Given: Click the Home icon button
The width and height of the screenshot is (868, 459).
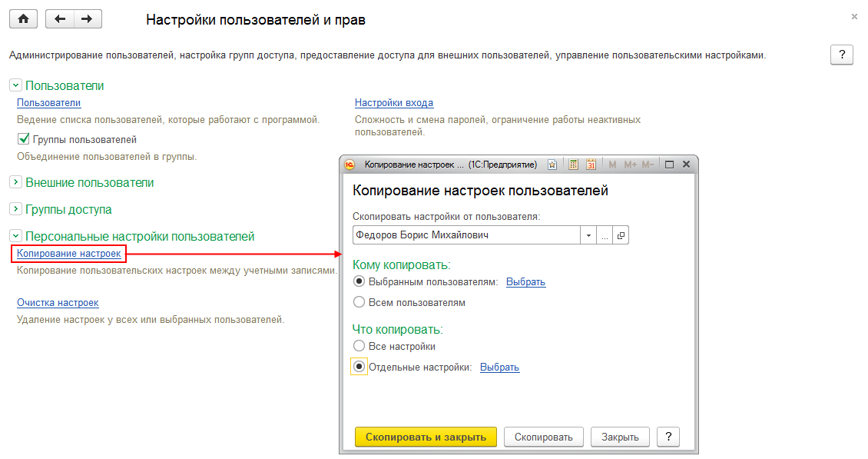Looking at the screenshot, I should point(23,19).
